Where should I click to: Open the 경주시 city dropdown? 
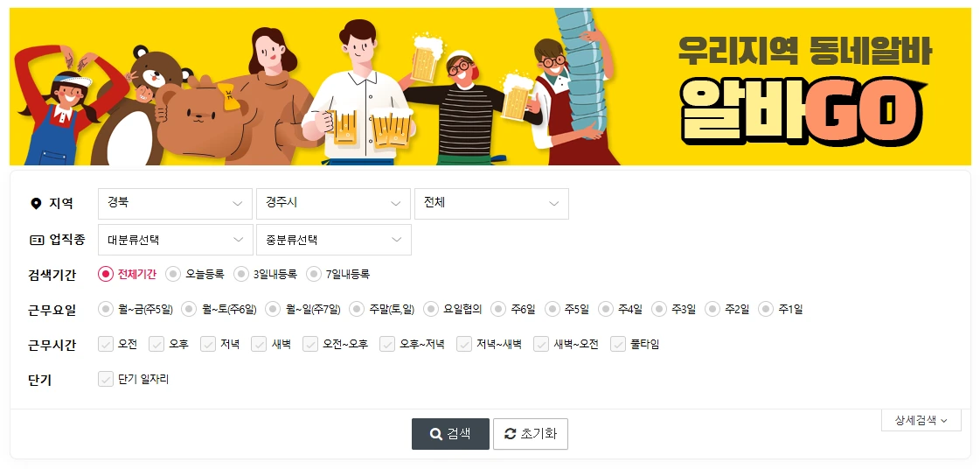tap(333, 204)
